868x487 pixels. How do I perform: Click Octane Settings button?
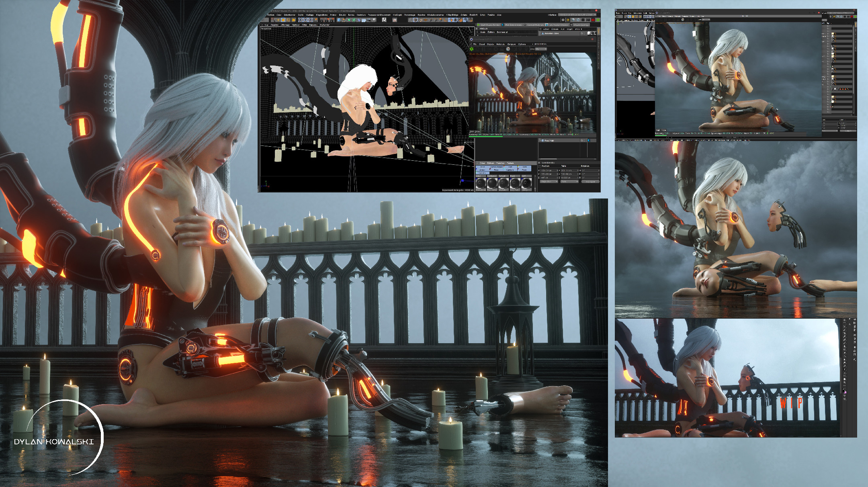pyautogui.click(x=579, y=25)
